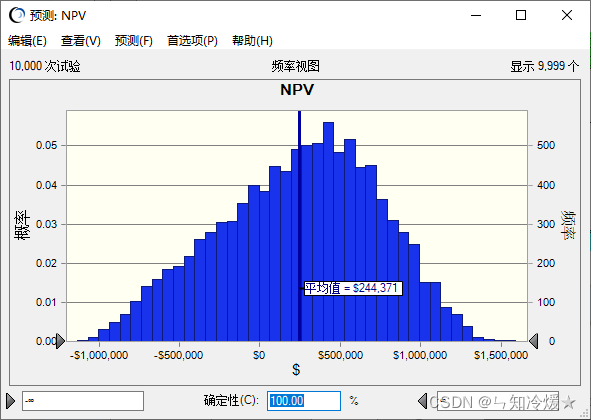Click the Crystal Ball forecast window icon
591x420 pixels.
[x=17, y=15]
